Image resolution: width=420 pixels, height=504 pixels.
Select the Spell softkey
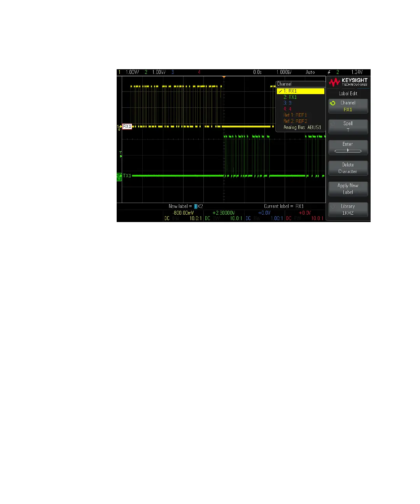348,127
